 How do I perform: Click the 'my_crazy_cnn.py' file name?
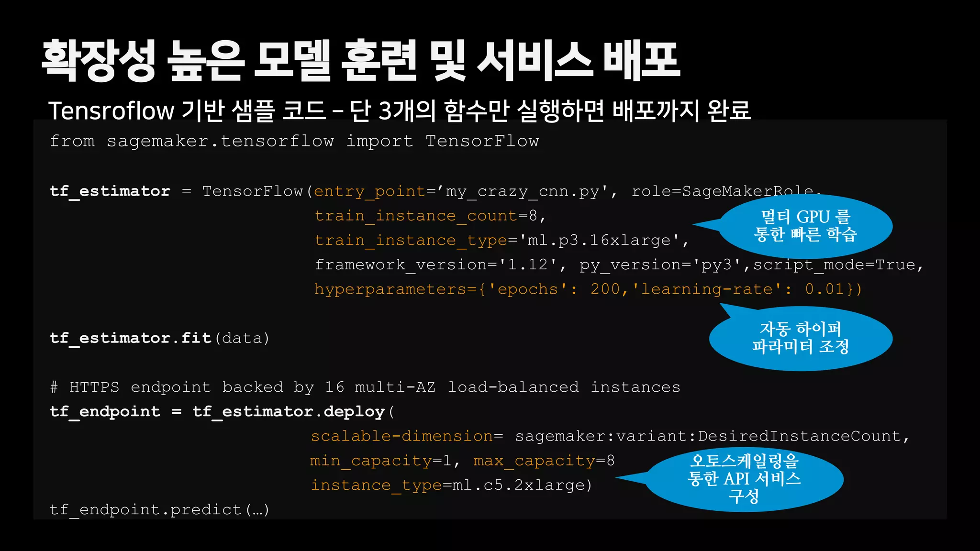point(523,191)
